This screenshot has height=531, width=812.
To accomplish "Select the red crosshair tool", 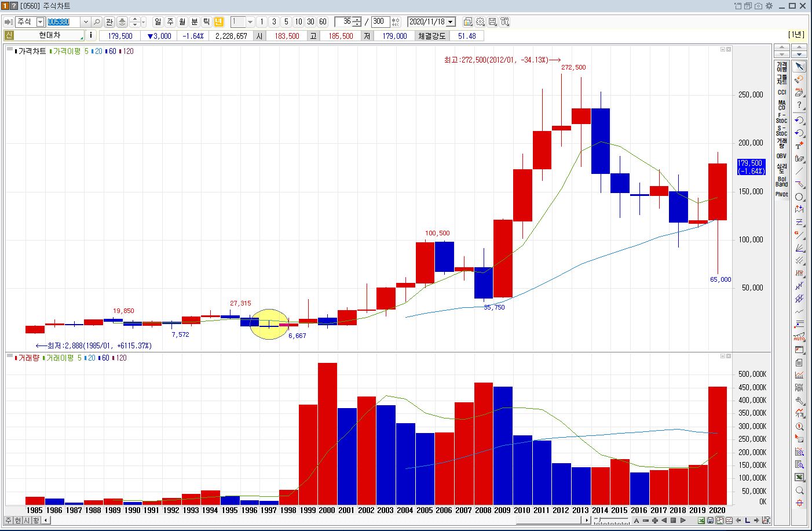I will point(799,503).
